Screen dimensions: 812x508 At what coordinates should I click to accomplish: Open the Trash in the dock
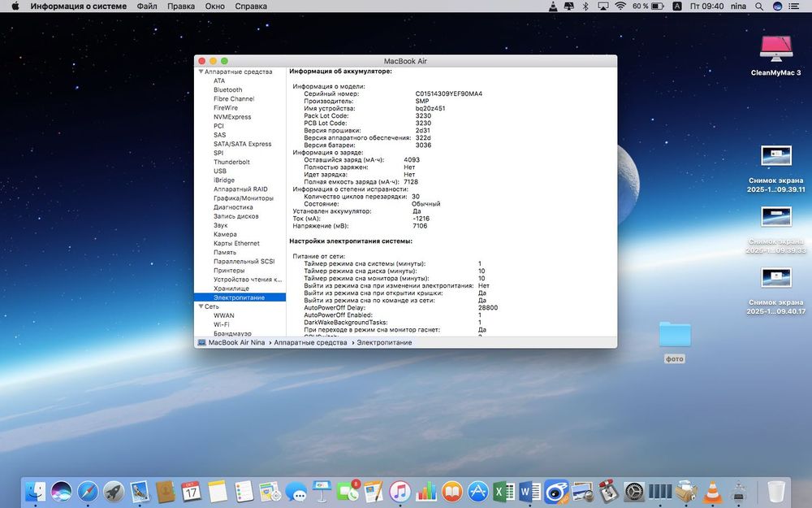coord(776,491)
